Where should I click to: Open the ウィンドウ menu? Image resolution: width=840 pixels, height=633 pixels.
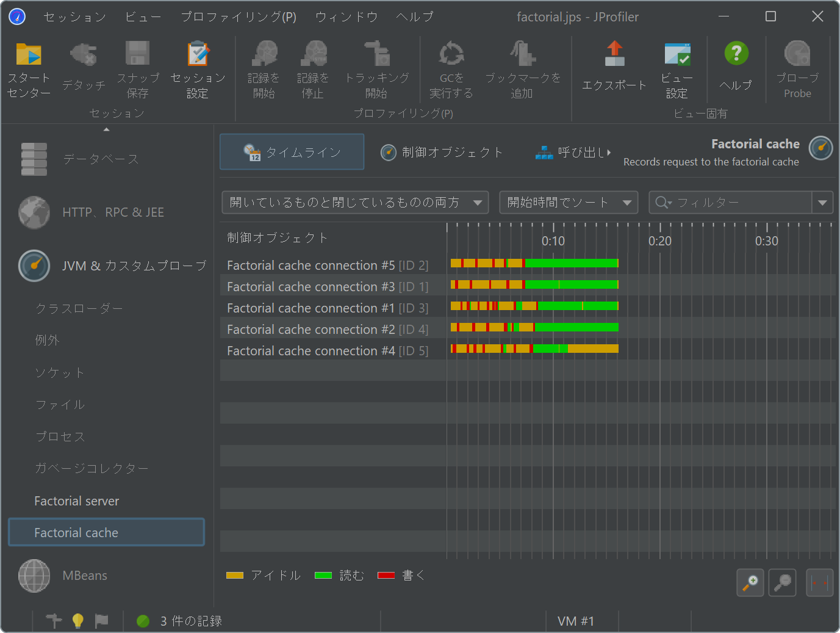click(x=346, y=17)
